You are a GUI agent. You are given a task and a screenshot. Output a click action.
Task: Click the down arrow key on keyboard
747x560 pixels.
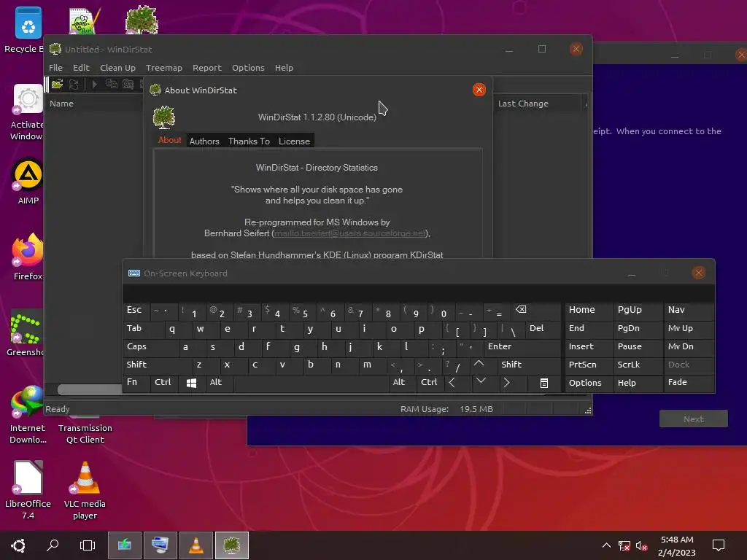[x=481, y=382]
